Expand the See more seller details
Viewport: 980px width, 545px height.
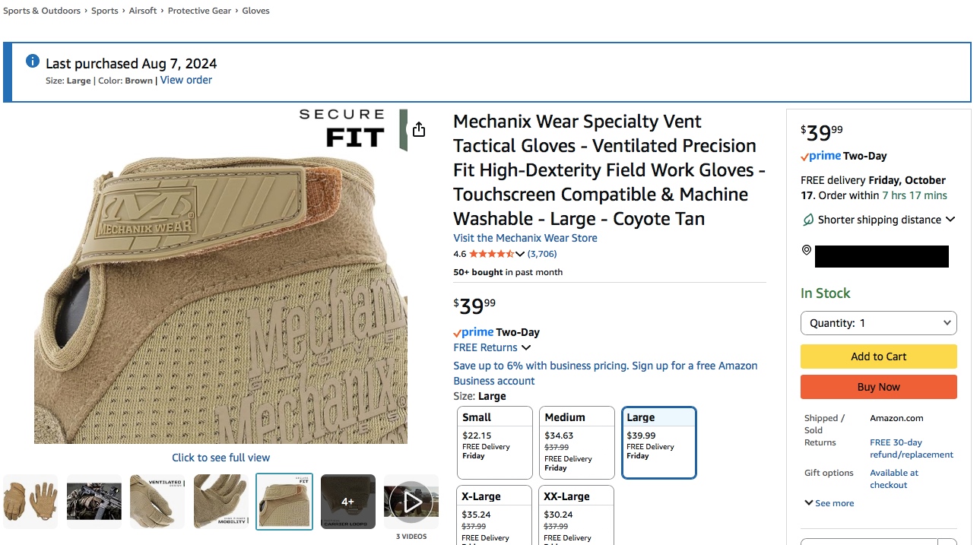(829, 503)
